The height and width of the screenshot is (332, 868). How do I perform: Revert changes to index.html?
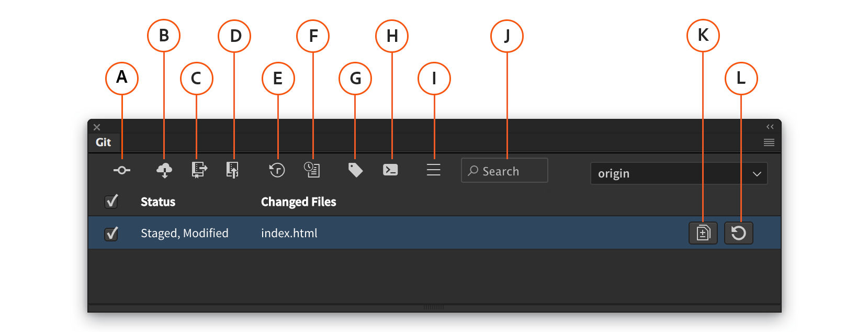pyautogui.click(x=739, y=233)
